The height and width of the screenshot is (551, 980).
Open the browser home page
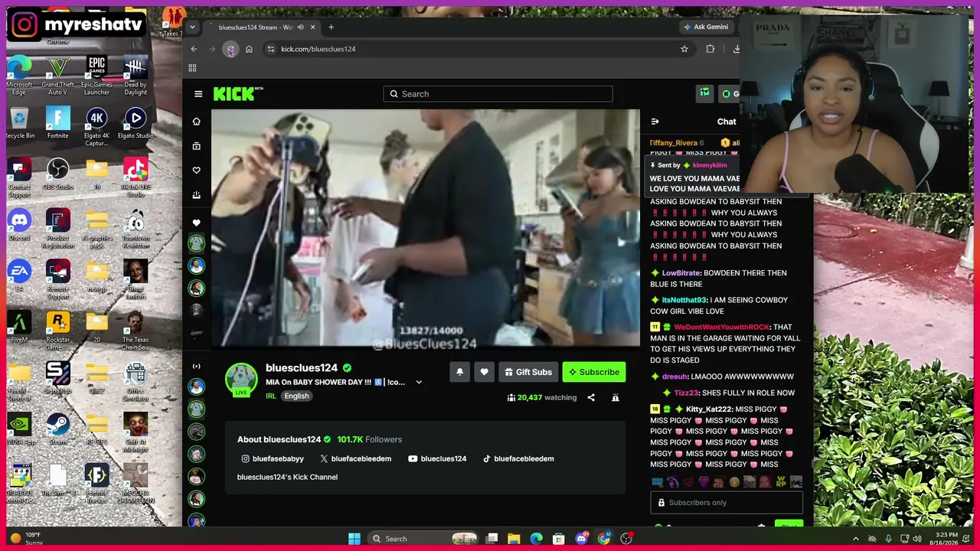(x=249, y=49)
